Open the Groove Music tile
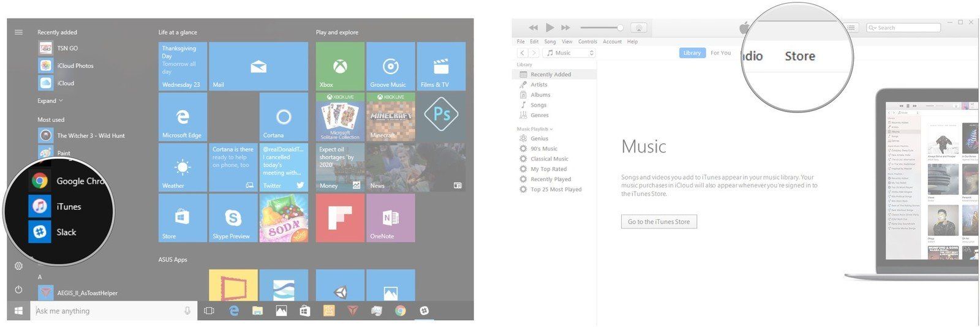980x327 pixels. pyautogui.click(x=390, y=66)
